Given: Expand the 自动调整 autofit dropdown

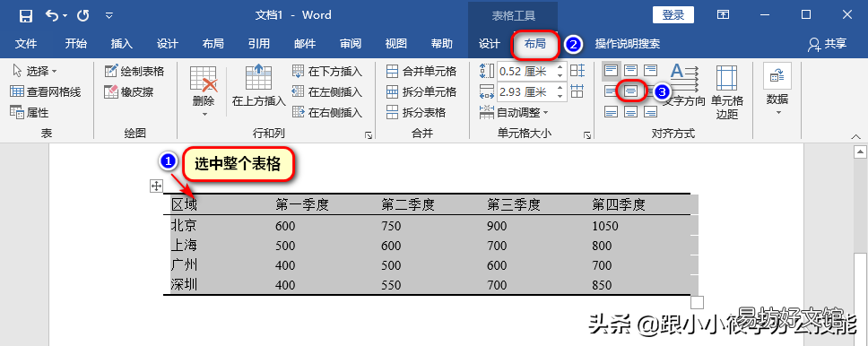Looking at the screenshot, I should (x=514, y=112).
